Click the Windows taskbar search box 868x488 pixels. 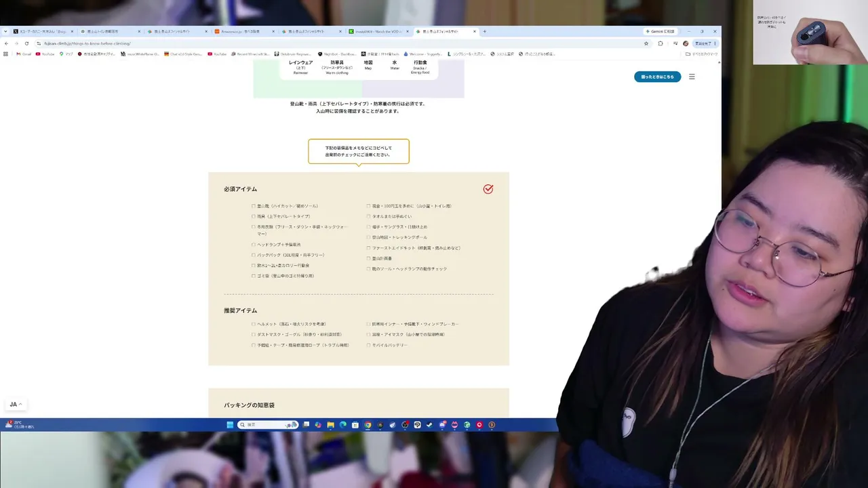(267, 425)
